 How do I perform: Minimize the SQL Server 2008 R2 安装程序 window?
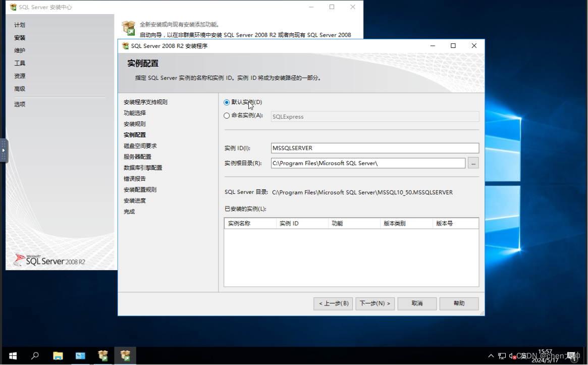pos(433,46)
